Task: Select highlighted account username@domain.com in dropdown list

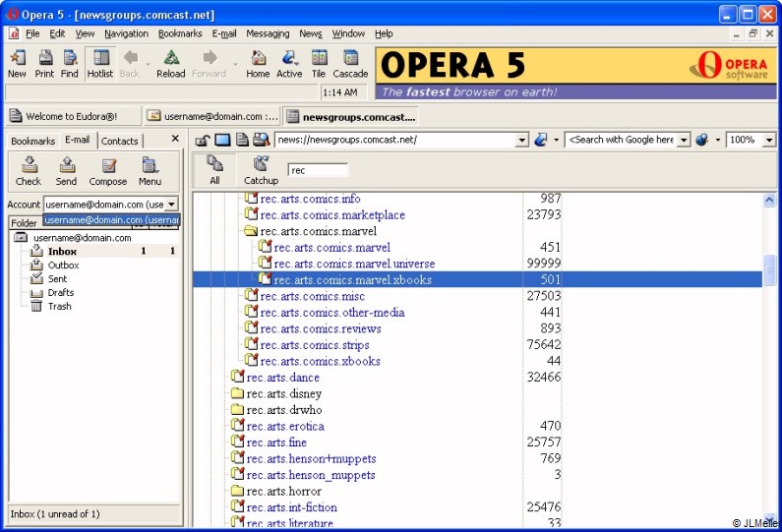Action: pyautogui.click(x=111, y=220)
